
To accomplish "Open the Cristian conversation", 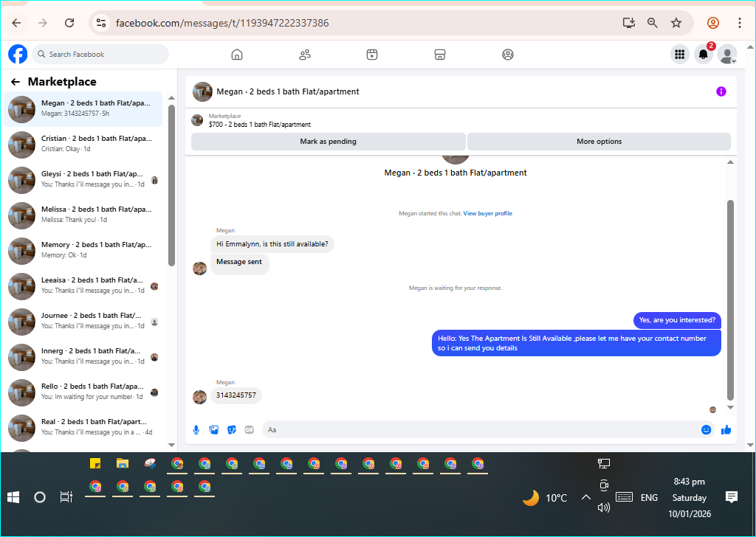I will click(83, 145).
